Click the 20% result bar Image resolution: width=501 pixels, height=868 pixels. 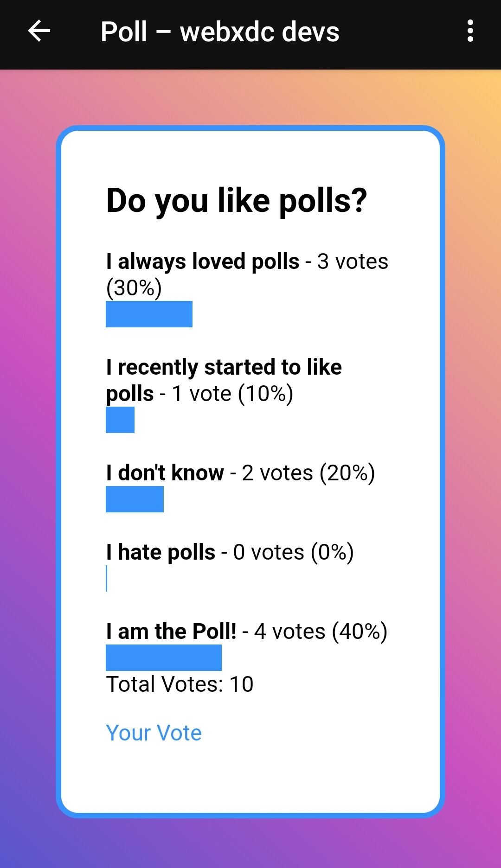coord(135,499)
